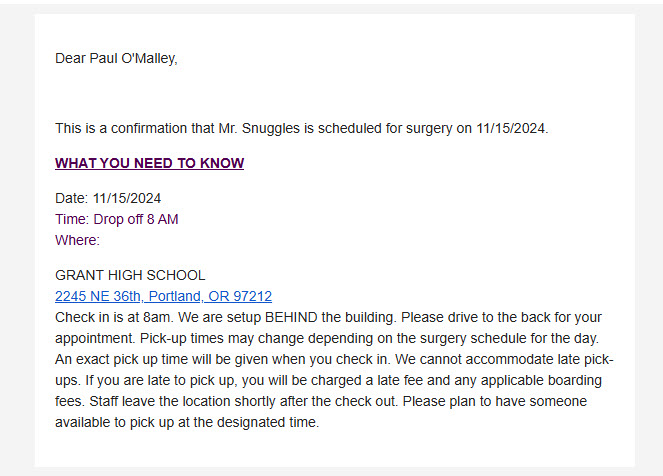
Task: Click the Time: Drop off 8 AM line
Action: 117,219
